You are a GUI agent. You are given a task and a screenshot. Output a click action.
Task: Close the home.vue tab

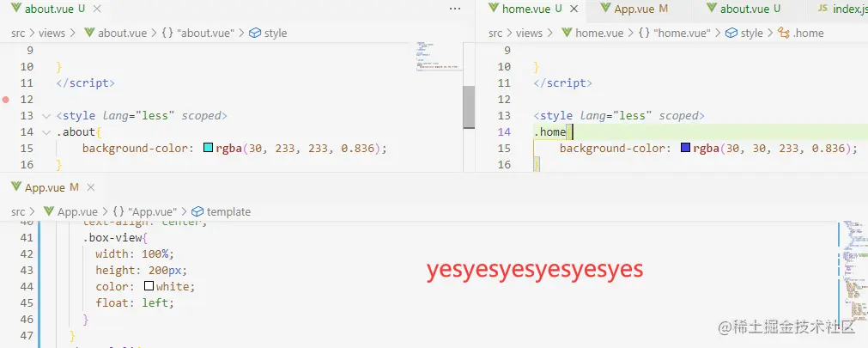coord(574,9)
